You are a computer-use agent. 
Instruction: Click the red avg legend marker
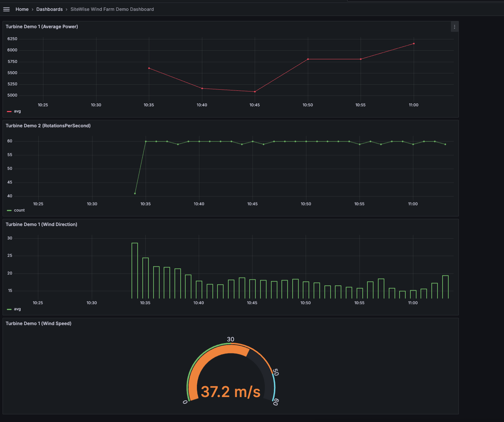click(9, 111)
